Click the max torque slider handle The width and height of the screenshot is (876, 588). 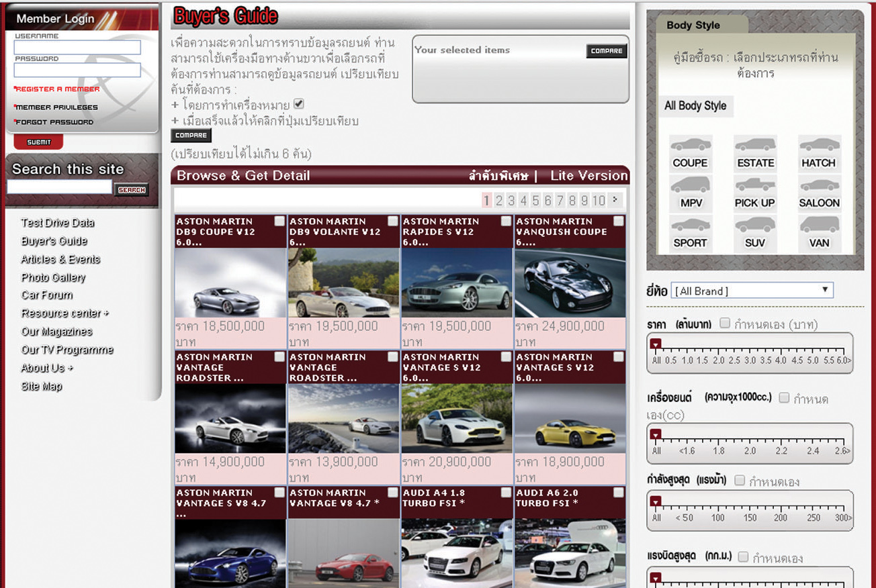pyautogui.click(x=656, y=578)
